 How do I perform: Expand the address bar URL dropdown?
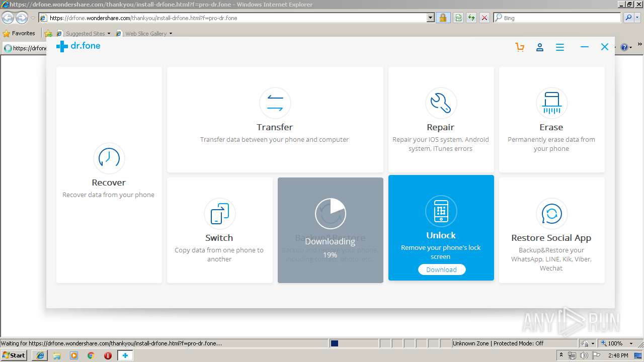click(431, 18)
